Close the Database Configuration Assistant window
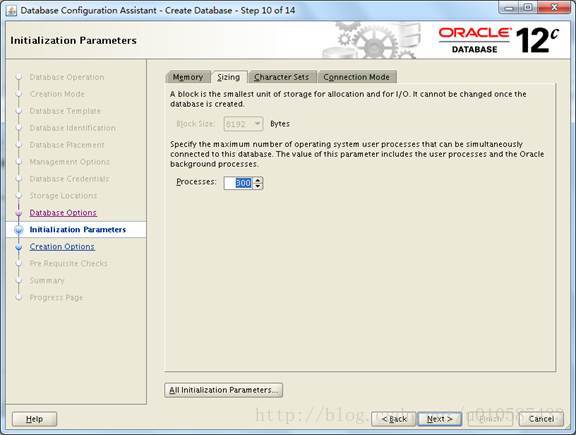The image size is (576, 435). (554, 8)
